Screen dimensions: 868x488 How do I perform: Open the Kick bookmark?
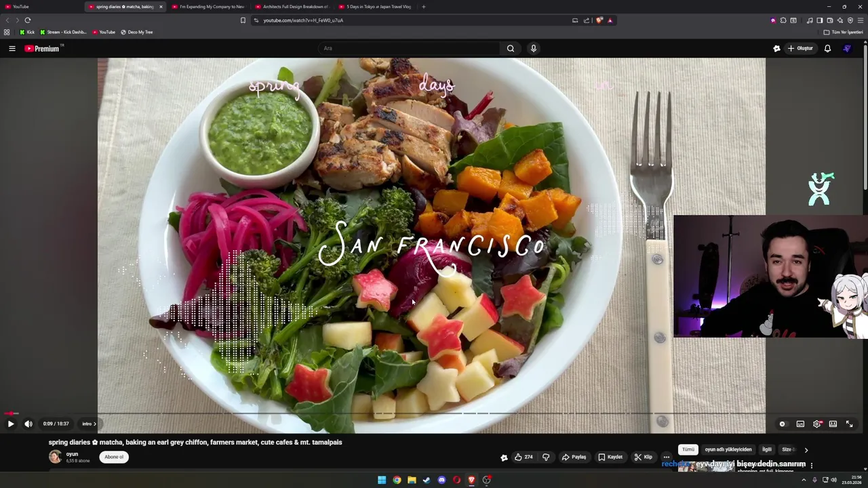[x=27, y=32]
